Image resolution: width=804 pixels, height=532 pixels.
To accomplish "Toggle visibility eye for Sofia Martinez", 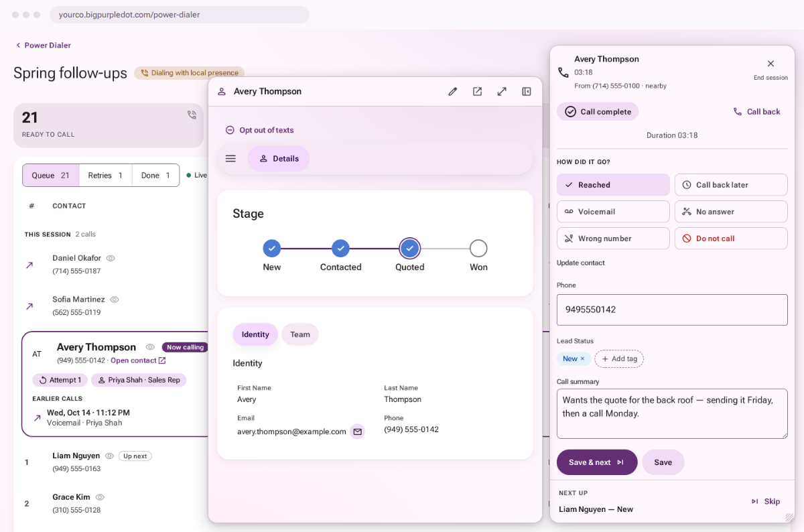I will pos(115,300).
